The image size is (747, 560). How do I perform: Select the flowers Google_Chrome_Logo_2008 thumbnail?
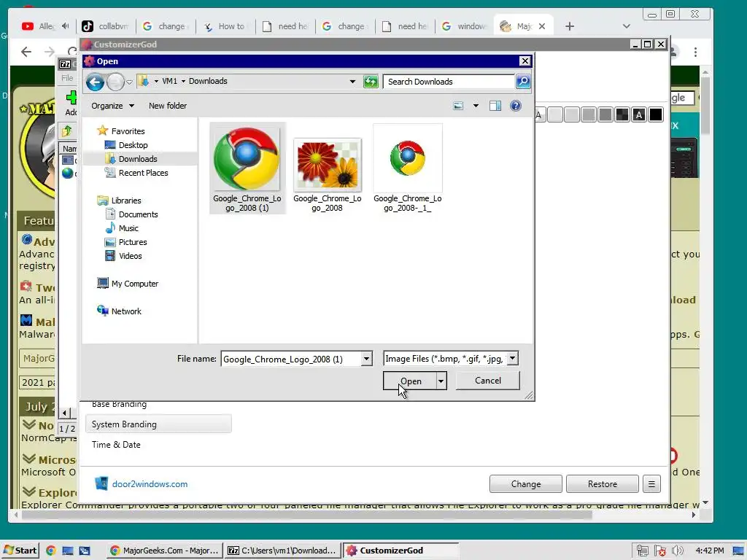pos(328,174)
